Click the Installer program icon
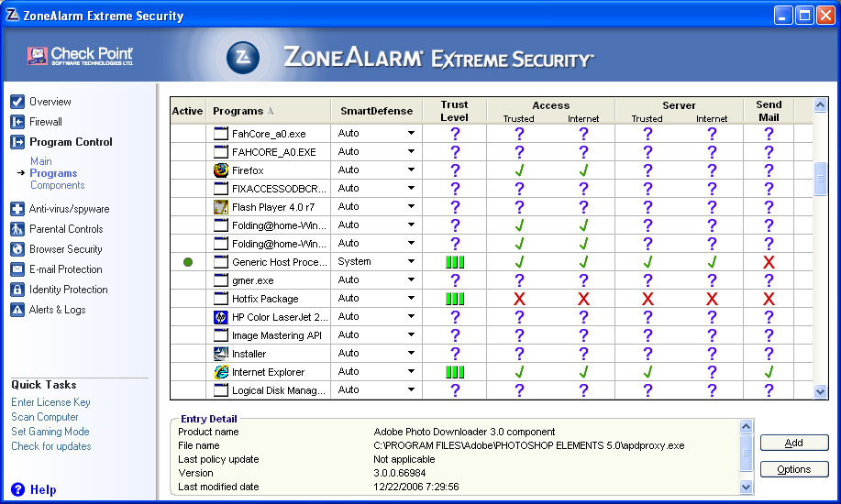841x504 pixels. tap(221, 354)
